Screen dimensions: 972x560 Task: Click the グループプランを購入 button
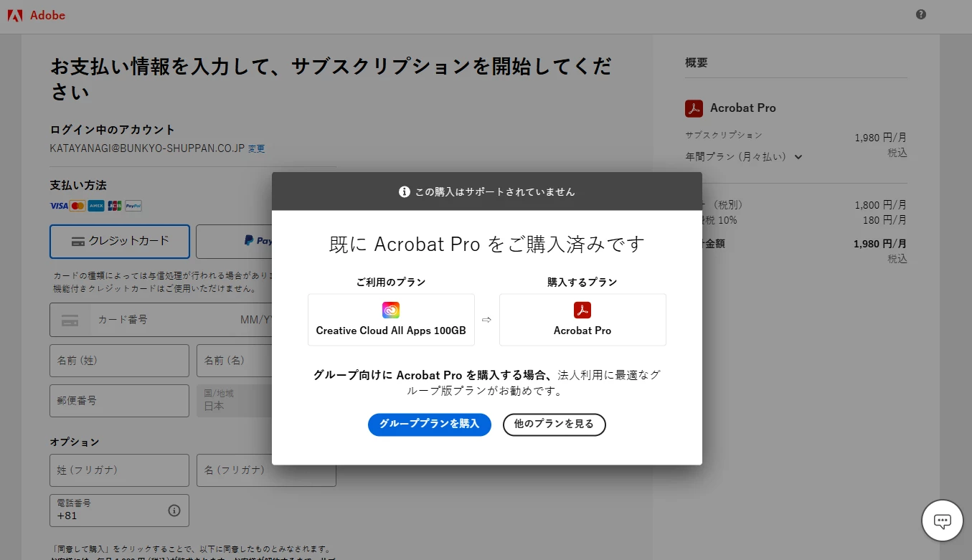pos(430,424)
